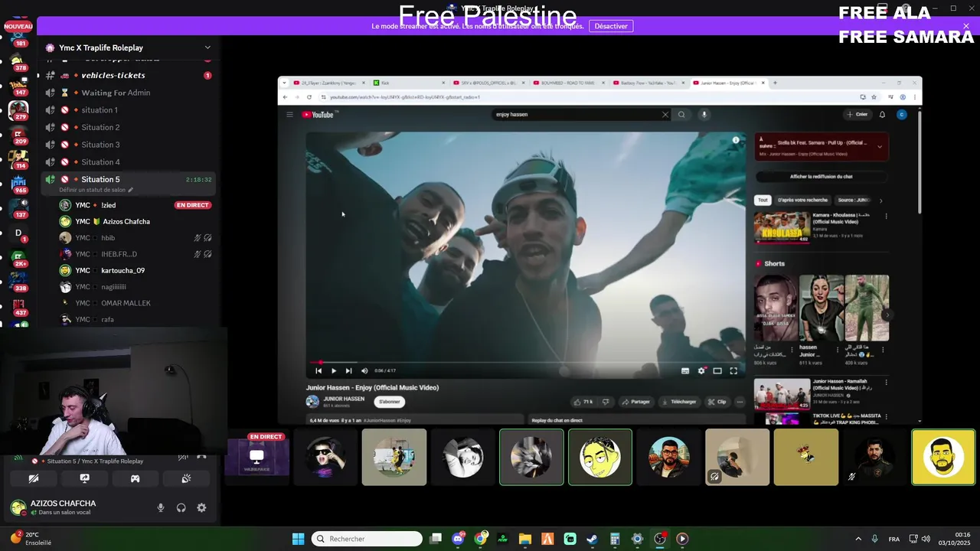Select the 'Tout' filter chip

[762, 201]
